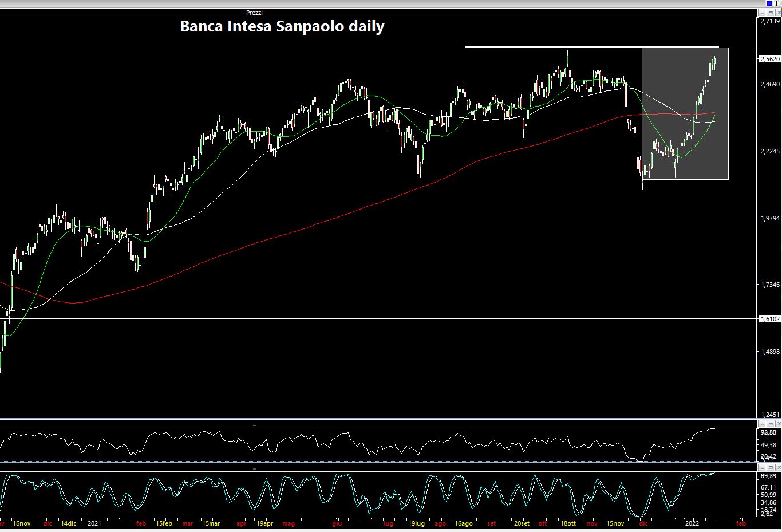Click the 1,4898 price axis value
The image size is (782, 532).
pyautogui.click(x=770, y=352)
